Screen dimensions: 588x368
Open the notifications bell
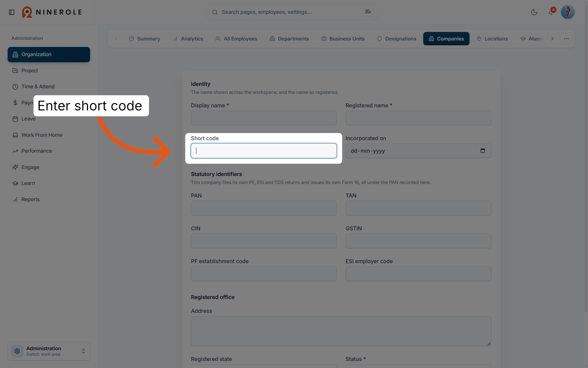[551, 12]
